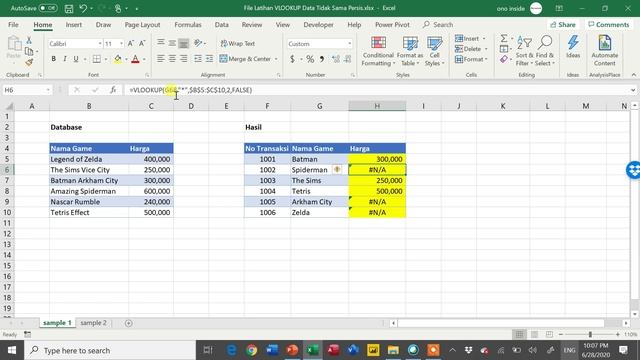Click the Insert cells button
The width and height of the screenshot is (640, 360).
click(470, 38)
